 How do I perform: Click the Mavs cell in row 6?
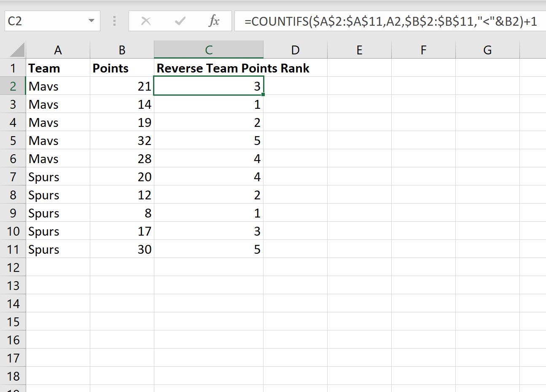point(58,158)
